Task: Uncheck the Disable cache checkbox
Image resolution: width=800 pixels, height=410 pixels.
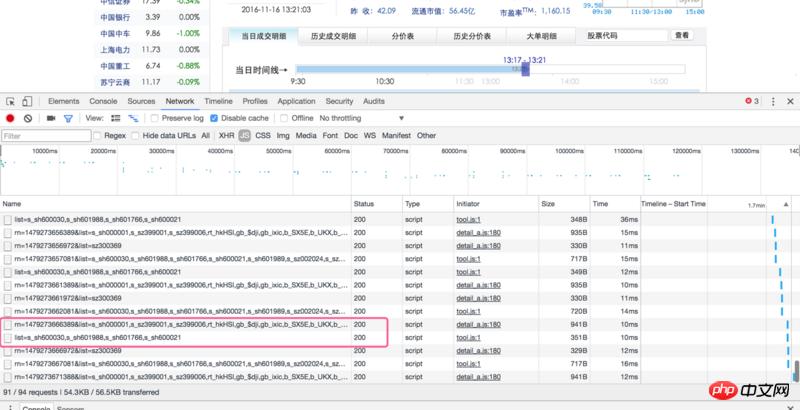Action: (x=212, y=118)
